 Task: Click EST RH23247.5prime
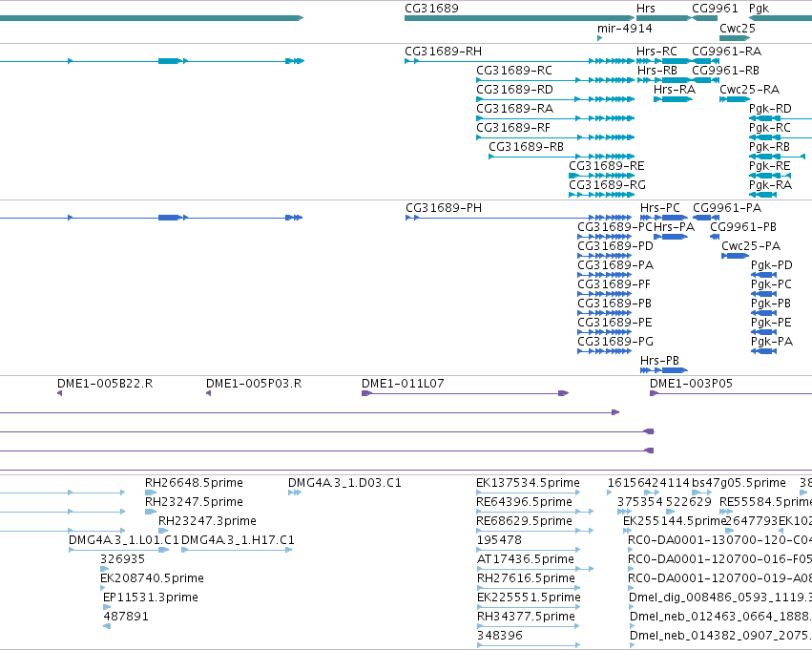click(195, 502)
